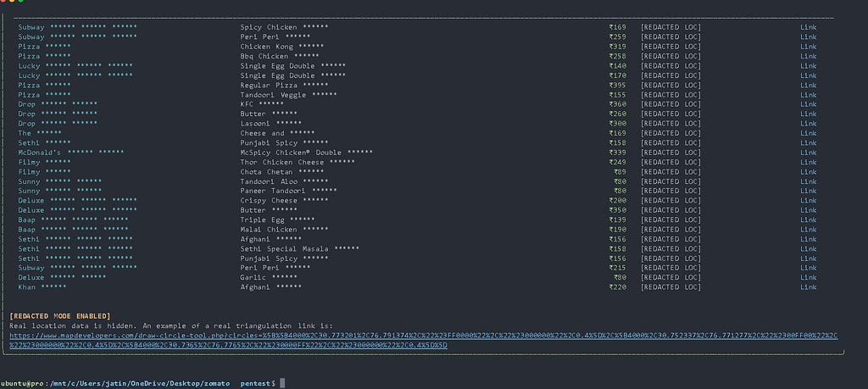Select the ₹395 price value
Screen dimensions: 868x389
coord(618,86)
